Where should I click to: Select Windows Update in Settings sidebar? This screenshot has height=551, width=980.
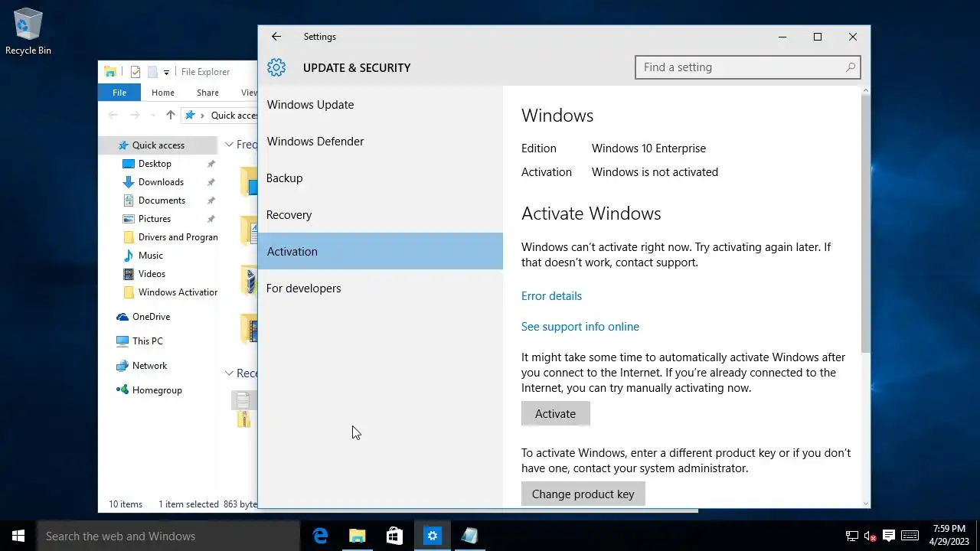click(x=381, y=105)
